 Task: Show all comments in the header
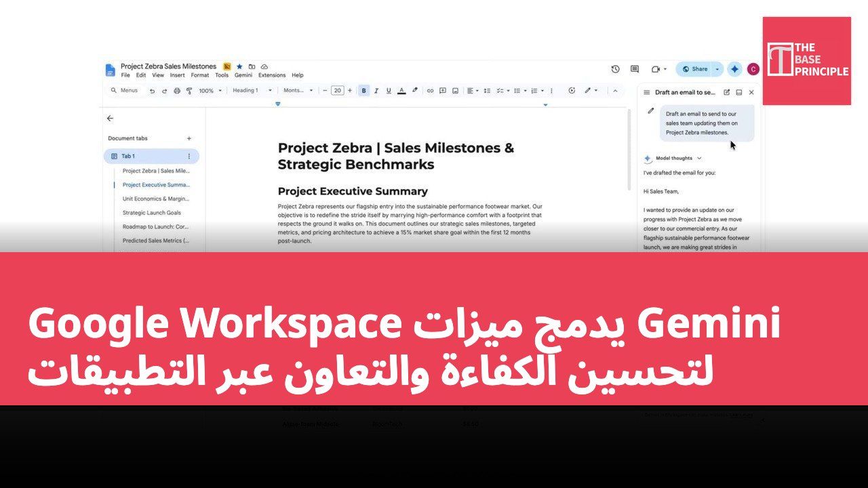pos(635,69)
